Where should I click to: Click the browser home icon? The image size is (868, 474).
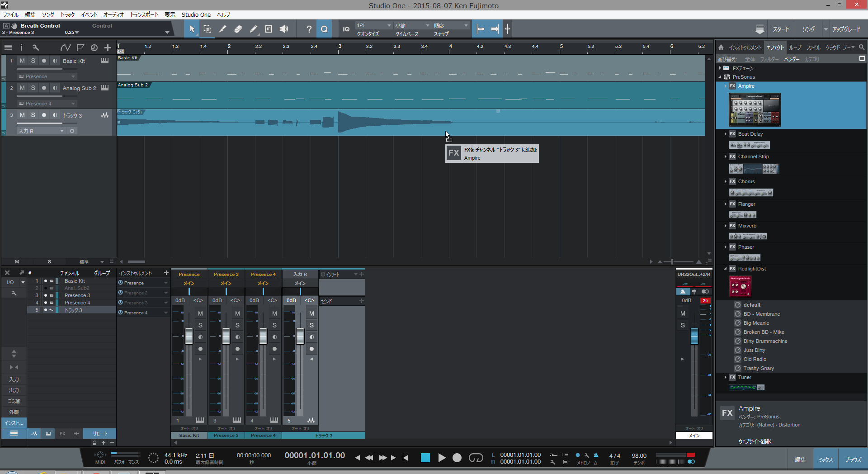point(721,47)
